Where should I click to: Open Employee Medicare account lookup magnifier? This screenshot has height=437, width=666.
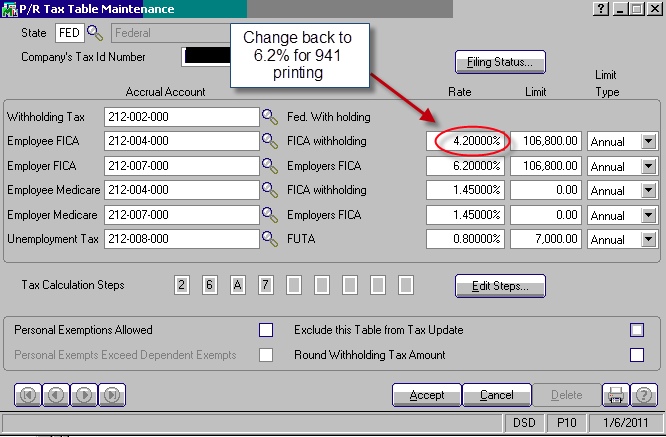pyautogui.click(x=270, y=190)
